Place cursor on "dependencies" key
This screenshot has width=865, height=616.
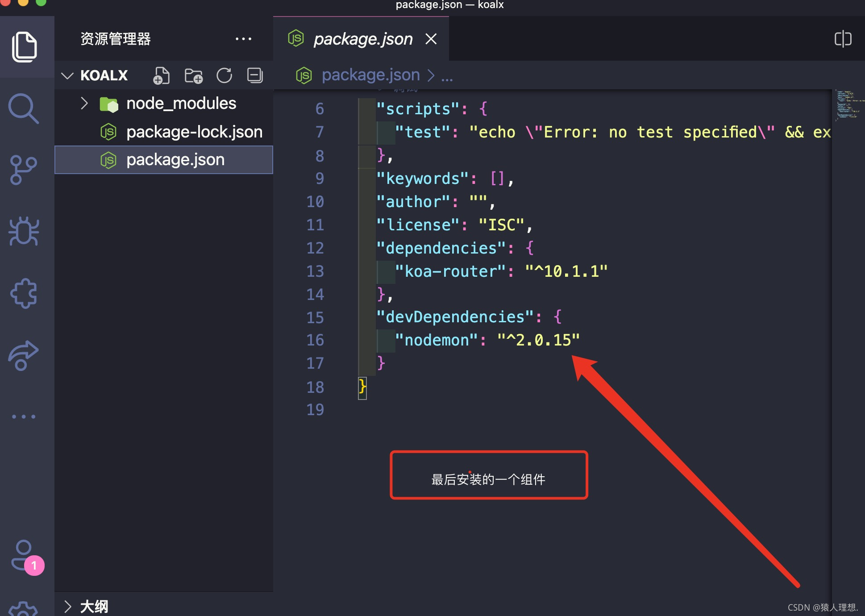point(441,248)
